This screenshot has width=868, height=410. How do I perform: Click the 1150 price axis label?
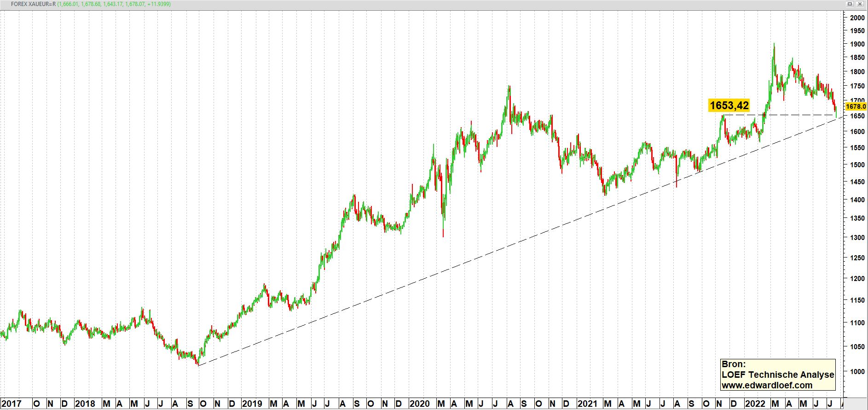[857, 300]
